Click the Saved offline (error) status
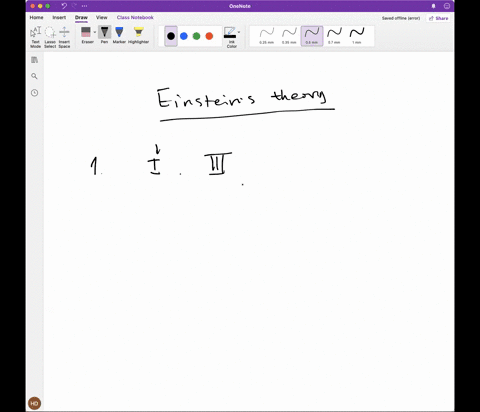The height and width of the screenshot is (412, 480). 401,18
